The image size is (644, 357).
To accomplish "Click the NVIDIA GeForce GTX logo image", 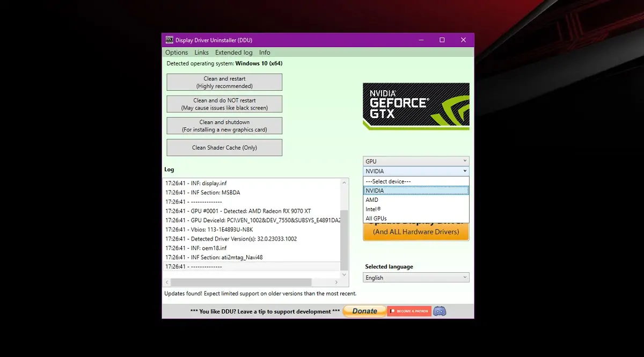I will 416,106.
